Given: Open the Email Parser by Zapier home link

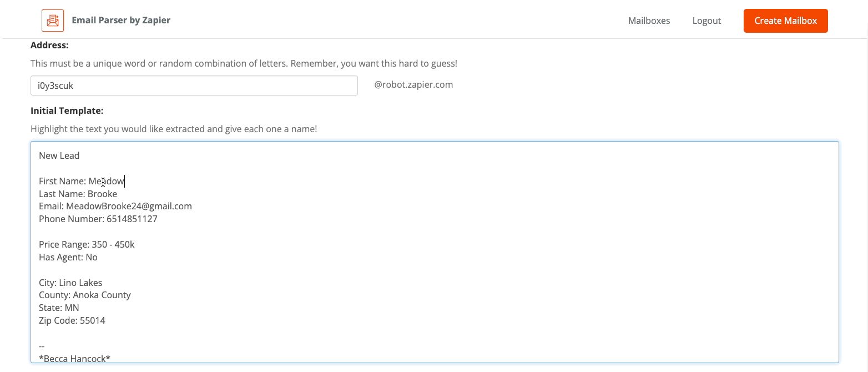Looking at the screenshot, I should (121, 20).
